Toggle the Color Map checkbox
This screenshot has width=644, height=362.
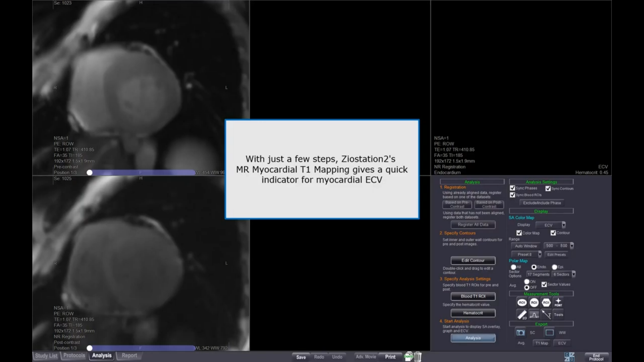519,233
